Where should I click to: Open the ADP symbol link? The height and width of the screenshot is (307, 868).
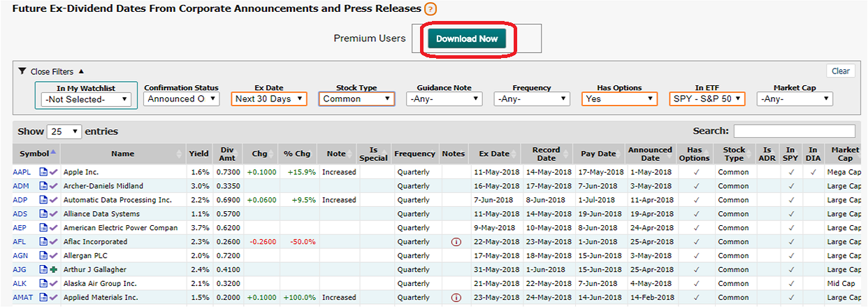(x=21, y=200)
